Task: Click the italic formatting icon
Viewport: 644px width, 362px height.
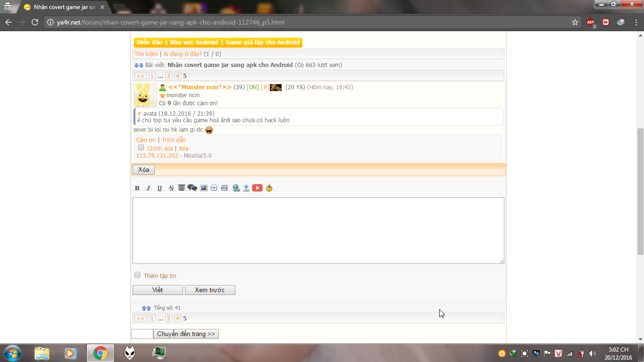Action: pos(148,188)
